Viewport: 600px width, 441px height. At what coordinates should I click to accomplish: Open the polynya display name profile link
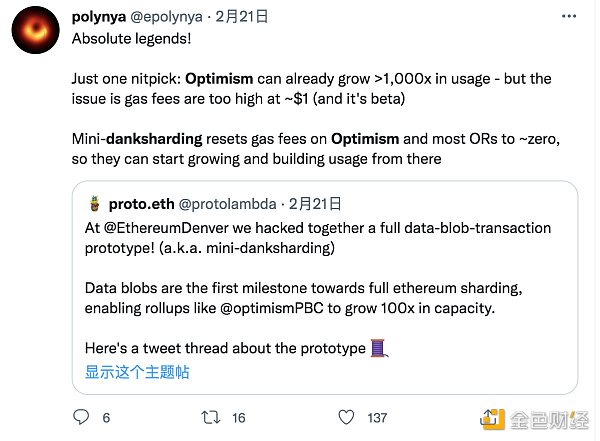tap(102, 18)
